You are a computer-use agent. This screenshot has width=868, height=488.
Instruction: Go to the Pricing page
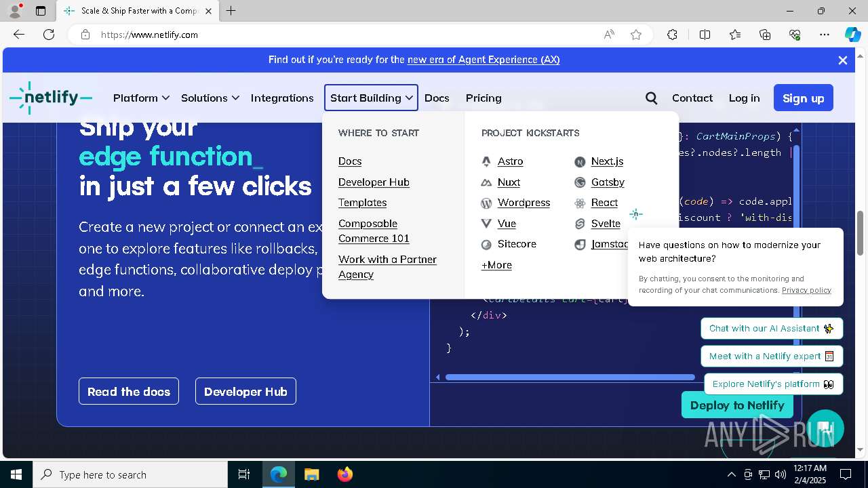click(x=484, y=98)
